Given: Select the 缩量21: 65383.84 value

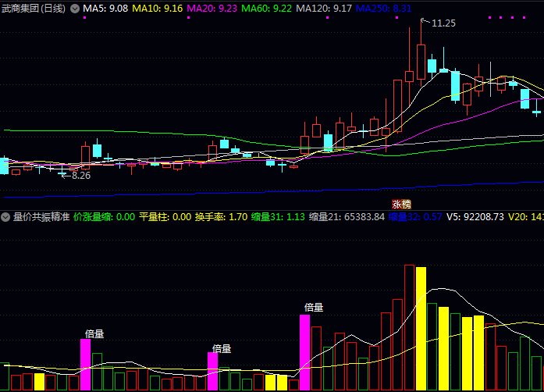Looking at the screenshot, I should [x=347, y=217].
